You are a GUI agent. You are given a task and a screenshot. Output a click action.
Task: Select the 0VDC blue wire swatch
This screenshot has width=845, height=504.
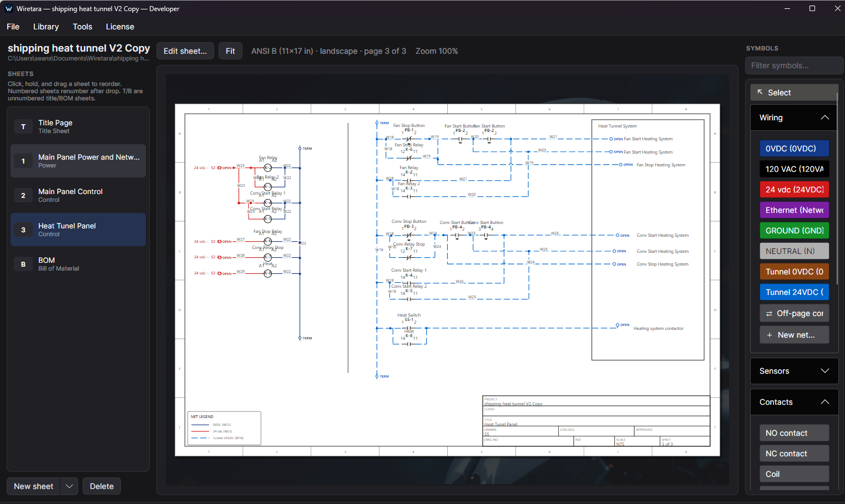point(794,149)
